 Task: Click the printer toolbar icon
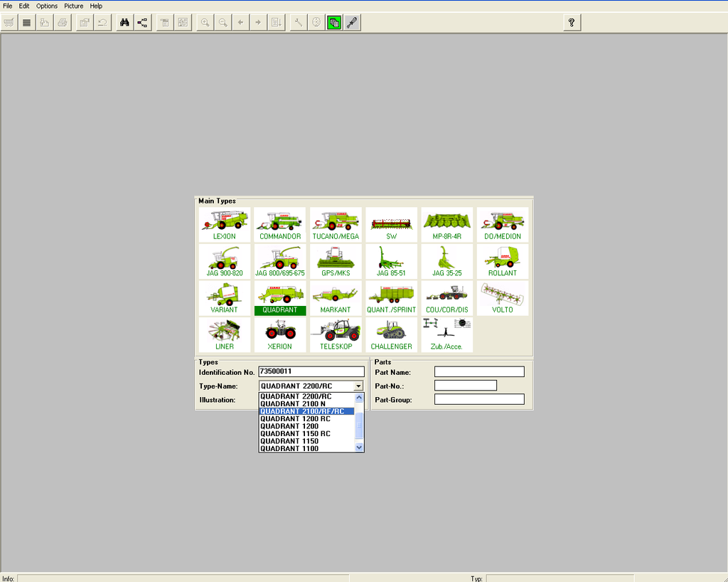(63, 22)
